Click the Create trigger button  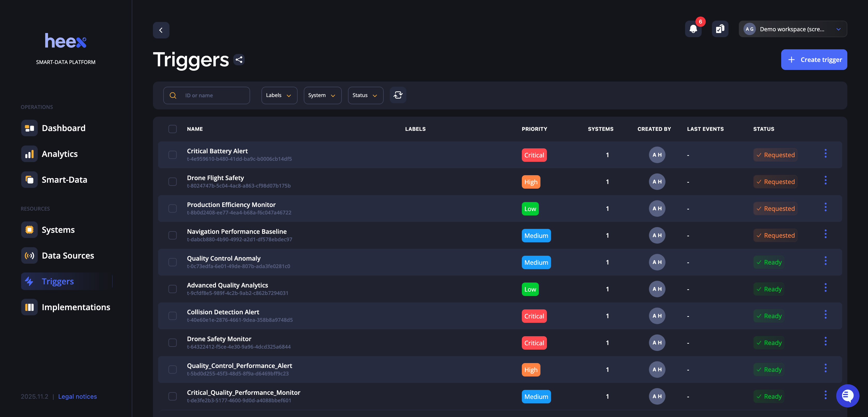pos(814,60)
